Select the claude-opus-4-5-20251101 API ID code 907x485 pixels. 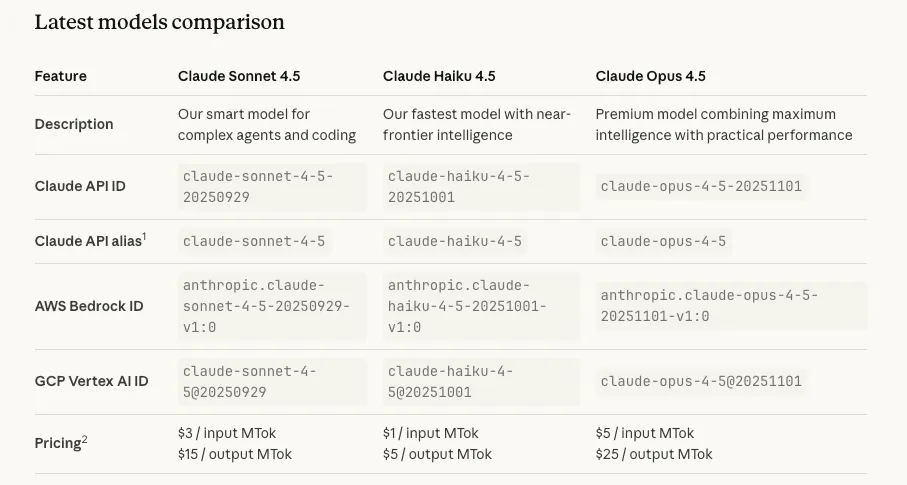[x=701, y=186]
